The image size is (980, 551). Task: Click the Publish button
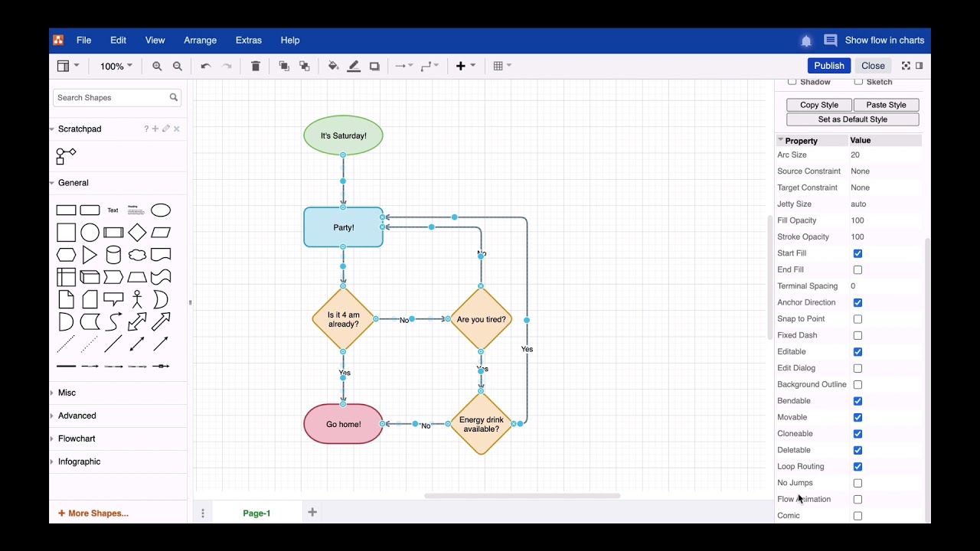[829, 66]
